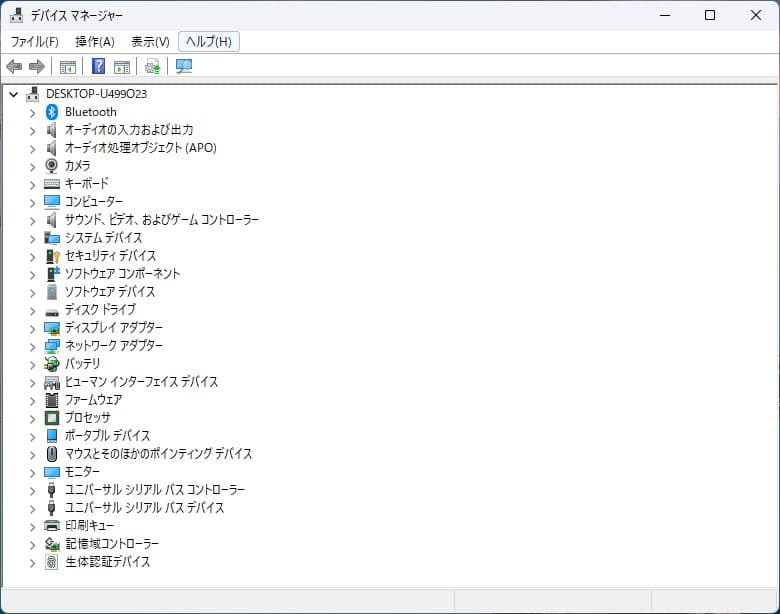The image size is (780, 614).
Task: Select the ポータブル デバイス icon
Action: coord(52,436)
